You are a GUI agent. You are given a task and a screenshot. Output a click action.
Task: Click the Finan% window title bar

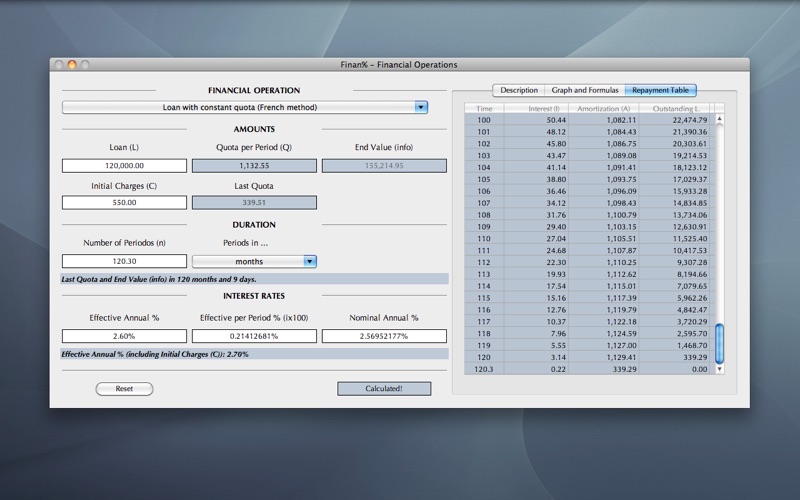coord(399,64)
